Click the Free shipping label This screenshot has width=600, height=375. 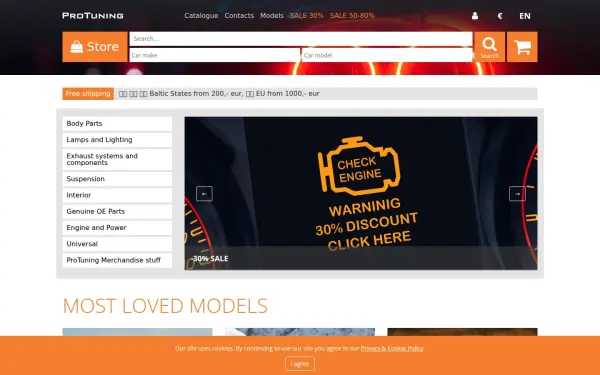click(x=88, y=94)
